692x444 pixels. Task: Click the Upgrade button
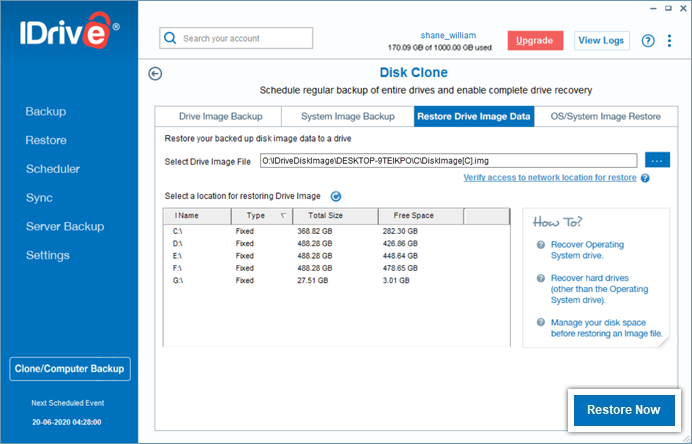535,41
